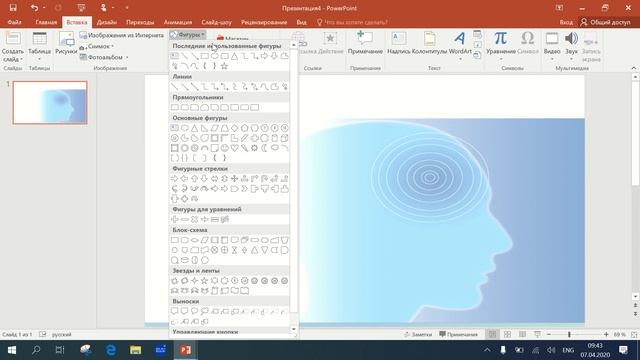Switch to Normal view in status bar

[492, 334]
